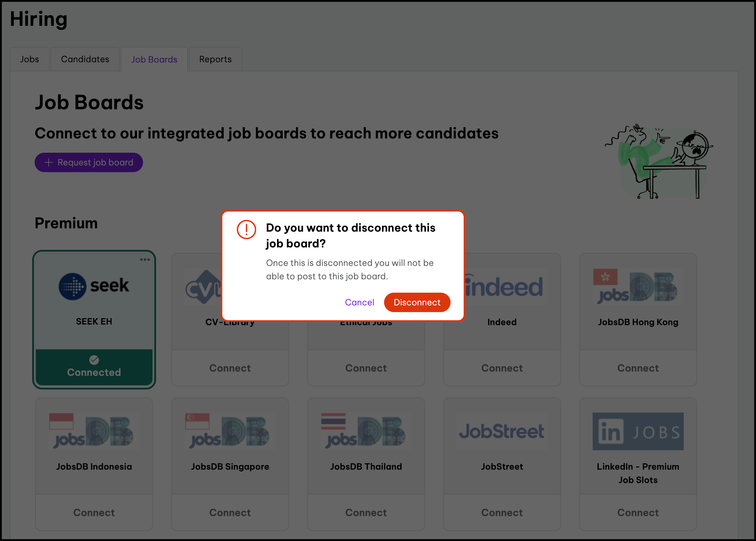Click the SEEK logo on the connected card
The height and width of the screenshot is (541, 756).
(94, 286)
